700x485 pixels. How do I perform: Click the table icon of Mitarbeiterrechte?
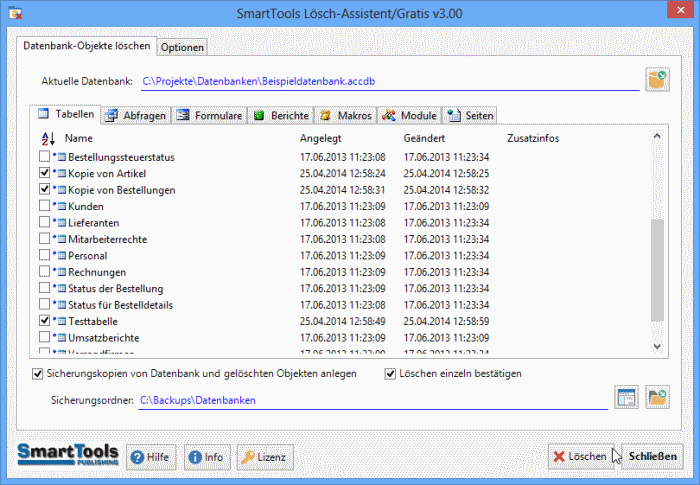pos(62,239)
